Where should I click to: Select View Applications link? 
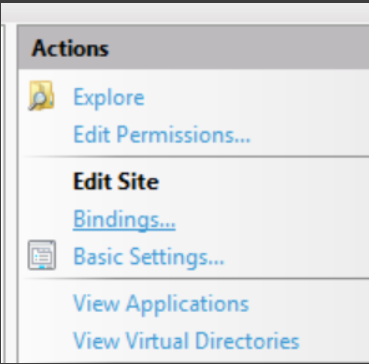161,304
